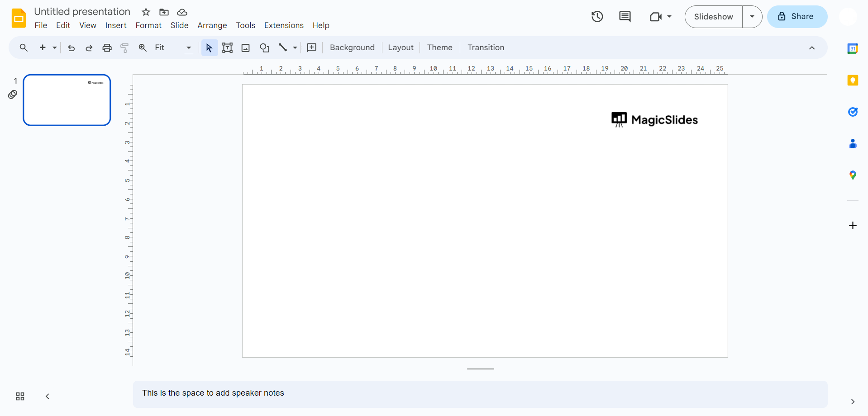Open Google Maps side panel
This screenshot has height=416, width=868.
click(x=853, y=175)
